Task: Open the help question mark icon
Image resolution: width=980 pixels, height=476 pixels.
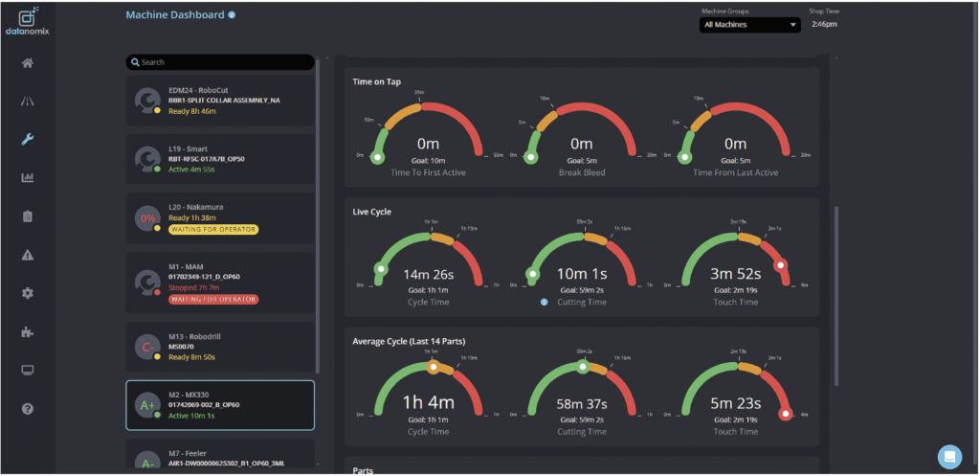Action: [x=28, y=409]
